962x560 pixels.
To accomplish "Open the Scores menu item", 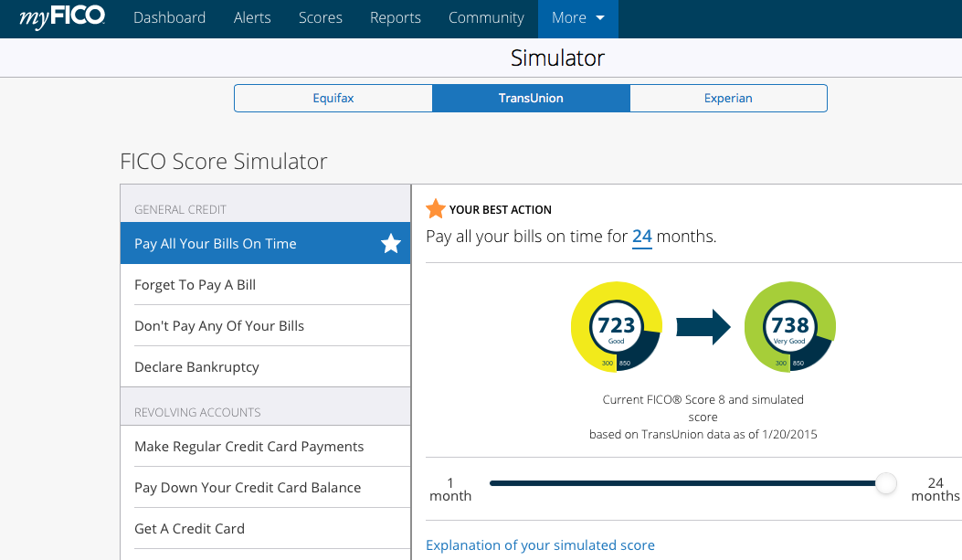I will (321, 17).
